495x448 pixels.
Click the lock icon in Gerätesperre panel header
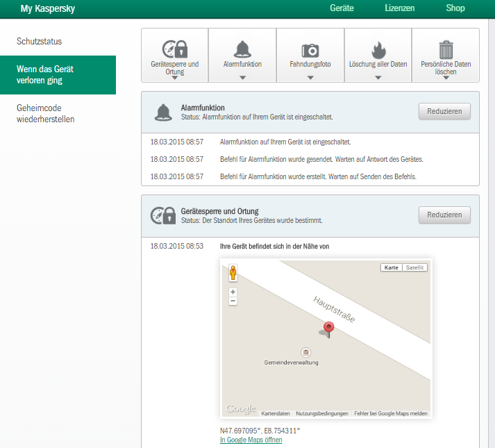[x=163, y=215]
